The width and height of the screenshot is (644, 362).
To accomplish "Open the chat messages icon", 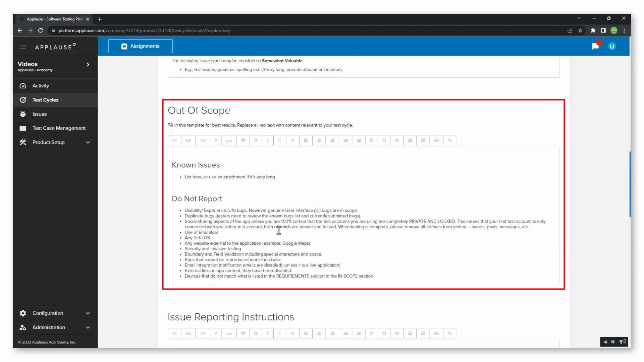I will tap(595, 46).
